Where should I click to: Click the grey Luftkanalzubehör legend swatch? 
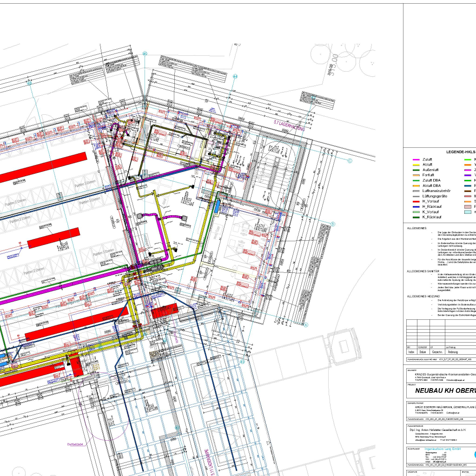(416, 191)
